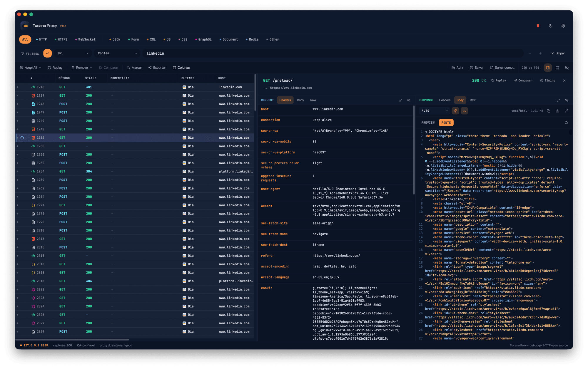Filter by Media content type
588x369 pixels.
252,39
